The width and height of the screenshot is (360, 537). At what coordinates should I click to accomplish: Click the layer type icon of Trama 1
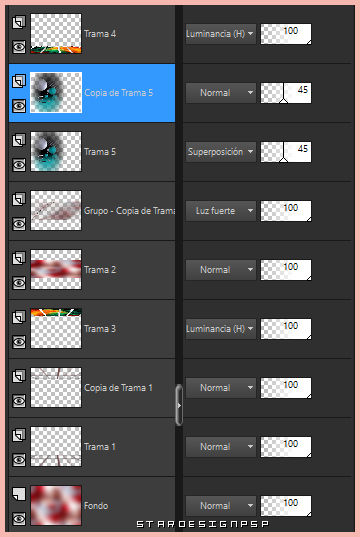19,435
